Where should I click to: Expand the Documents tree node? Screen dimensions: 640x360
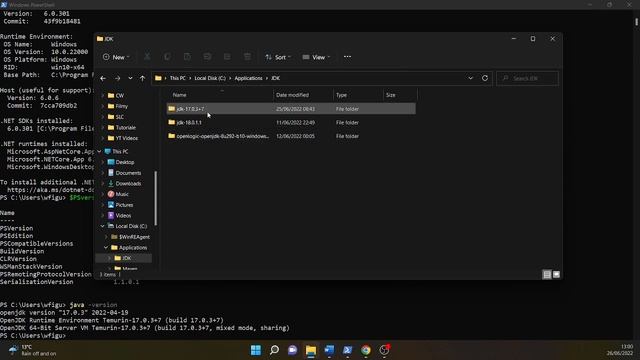(102, 173)
